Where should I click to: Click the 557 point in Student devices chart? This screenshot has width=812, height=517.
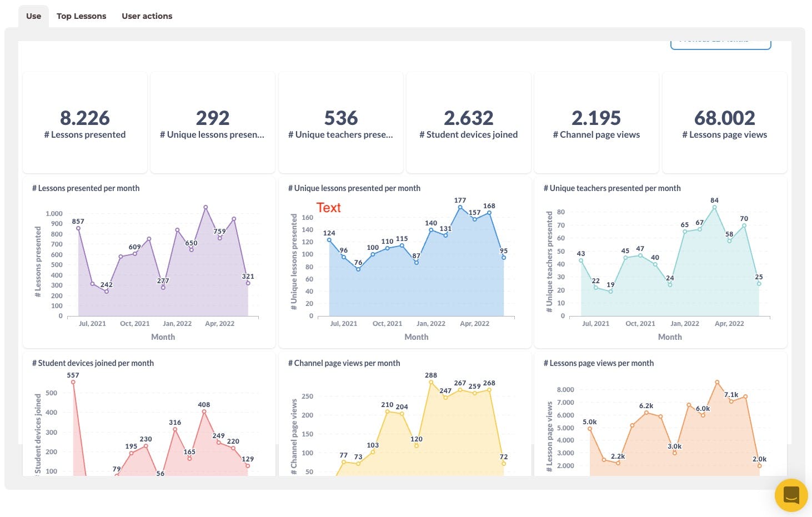(73, 382)
